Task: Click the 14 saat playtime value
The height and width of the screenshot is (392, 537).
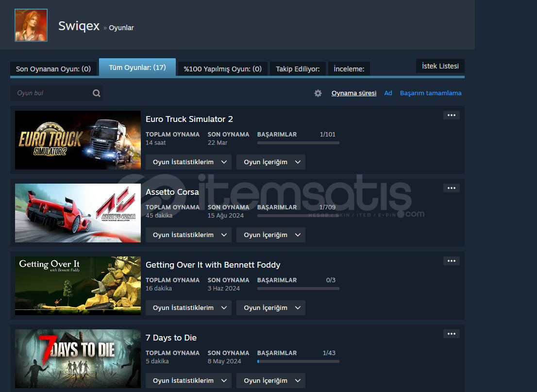Action: [155, 142]
